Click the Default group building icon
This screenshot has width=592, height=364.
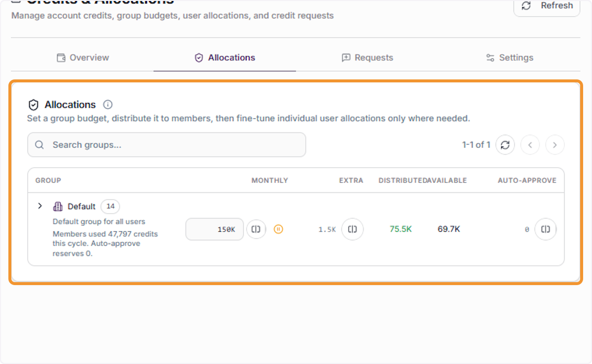coord(58,206)
